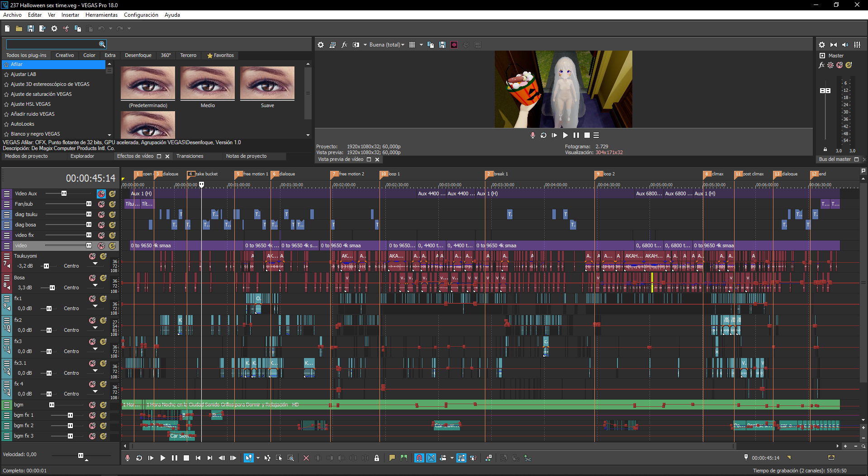The width and height of the screenshot is (868, 476).
Task: Select the envelope edit tool
Action: (x=267, y=458)
